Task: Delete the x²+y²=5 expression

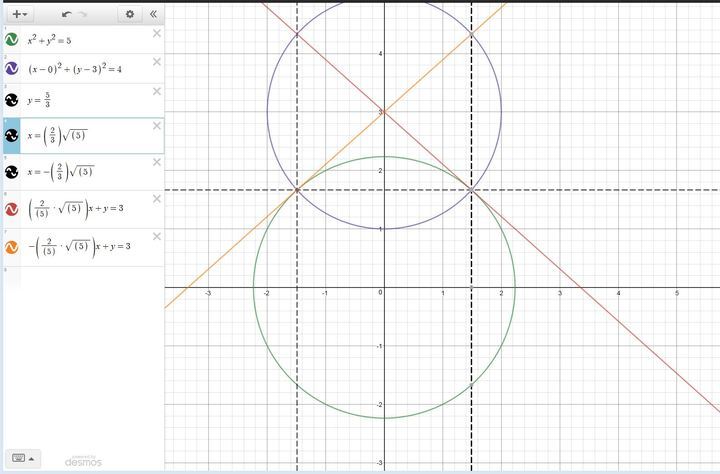Action: (x=156, y=34)
